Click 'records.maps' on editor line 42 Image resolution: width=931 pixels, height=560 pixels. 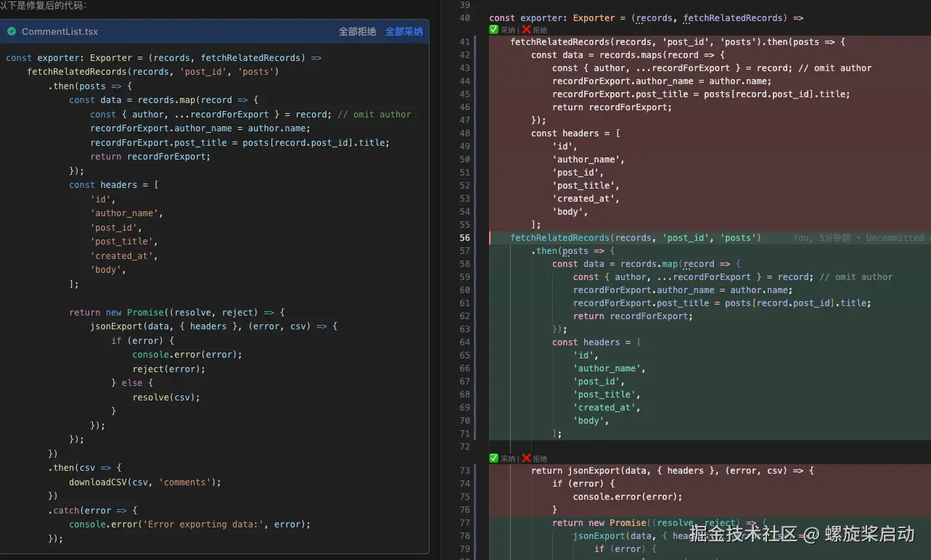631,55
